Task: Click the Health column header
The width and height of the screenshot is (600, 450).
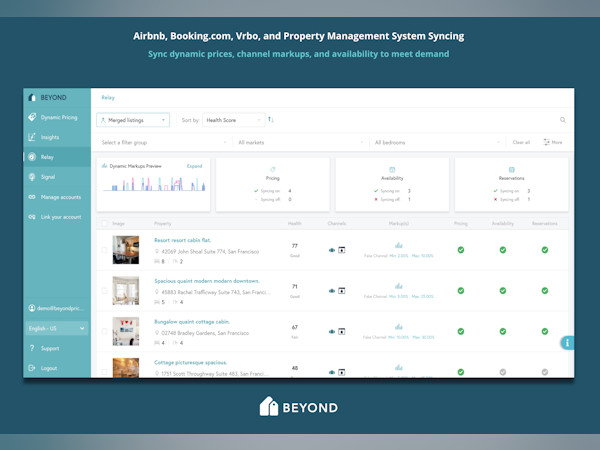Action: (x=294, y=223)
